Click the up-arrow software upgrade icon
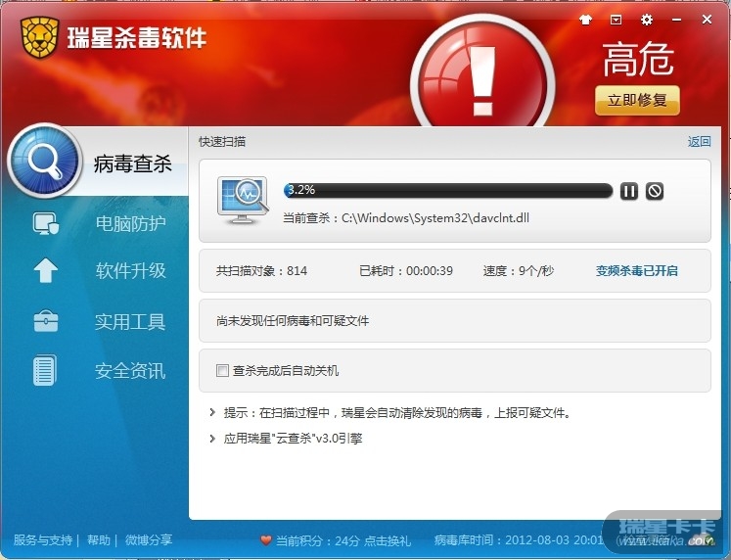731x560 pixels. coord(46,270)
